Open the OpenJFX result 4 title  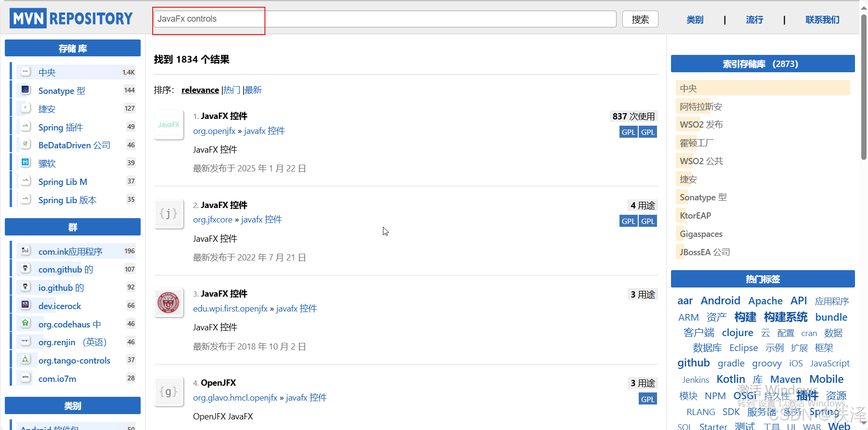[218, 383]
